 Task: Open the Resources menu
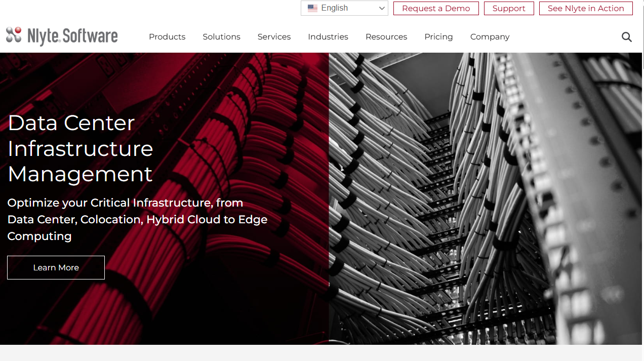tap(386, 37)
